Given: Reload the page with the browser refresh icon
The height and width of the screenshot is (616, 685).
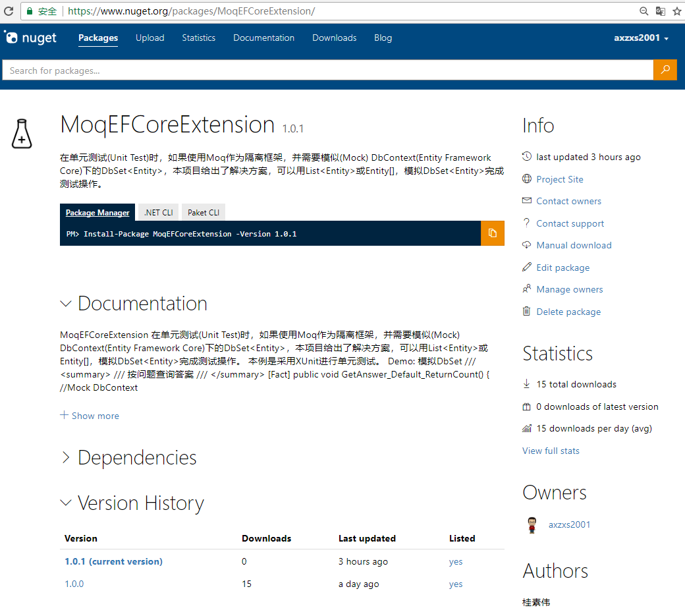Looking at the screenshot, I should pos(9,11).
